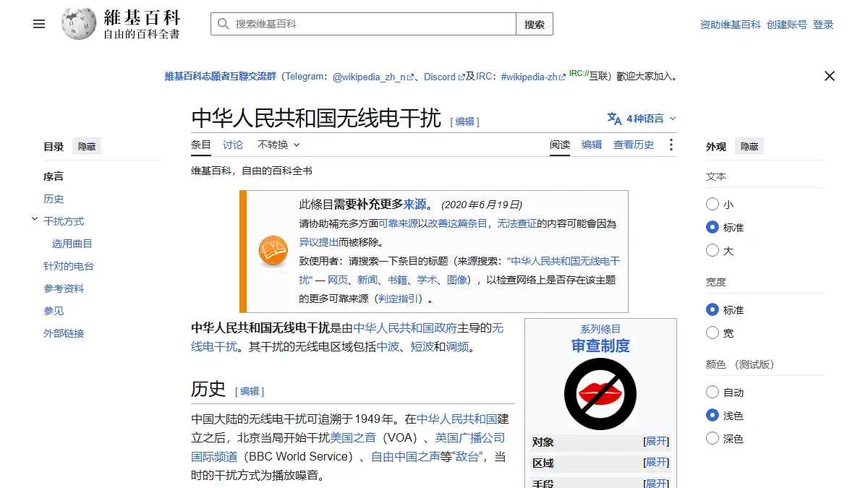Click the censorship lips image
Image resolution: width=868 pixels, height=488 pixels.
click(600, 394)
